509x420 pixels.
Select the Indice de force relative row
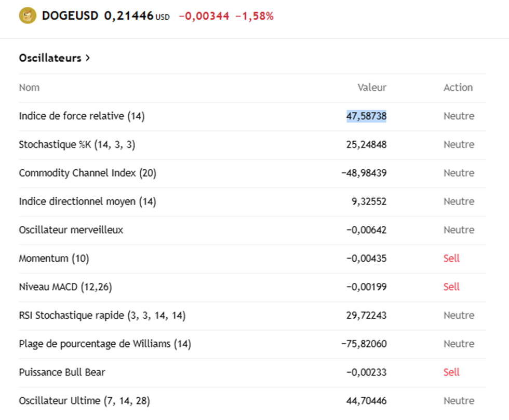coord(82,116)
